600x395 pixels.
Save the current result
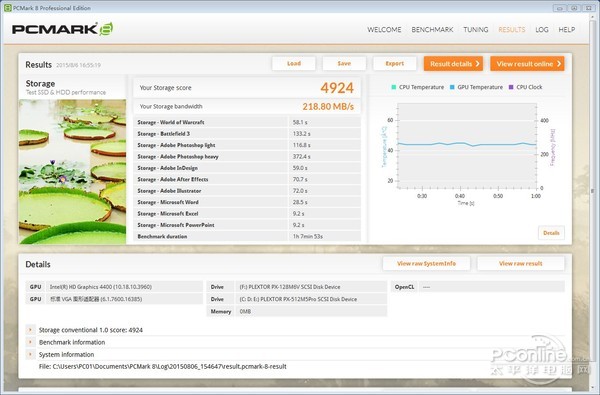tap(344, 64)
